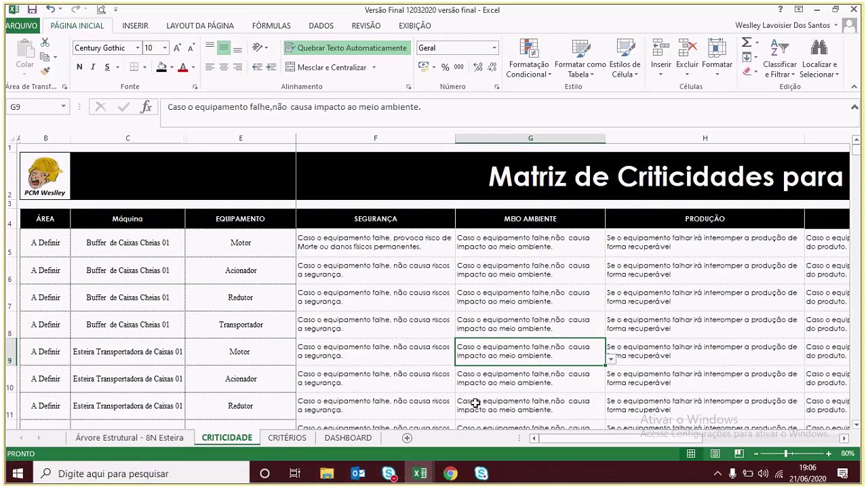Toggle Negrito bold formatting
The height and width of the screenshot is (488, 868).
coord(79,67)
